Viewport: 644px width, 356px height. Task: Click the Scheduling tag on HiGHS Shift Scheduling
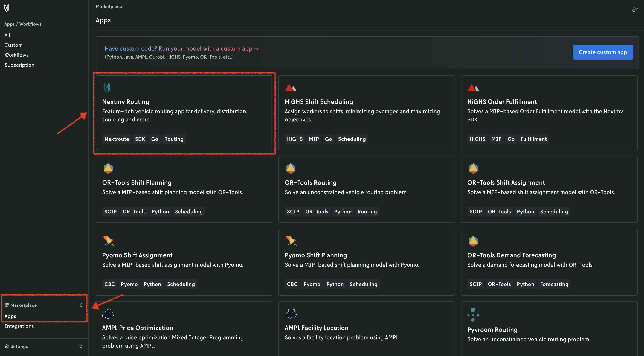(x=352, y=139)
